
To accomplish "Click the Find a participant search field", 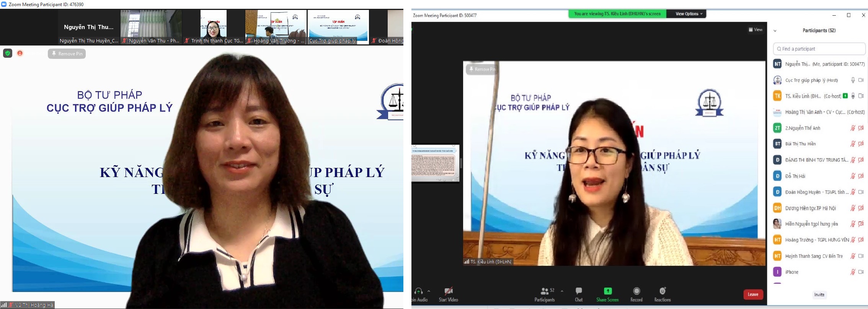I will pos(819,49).
